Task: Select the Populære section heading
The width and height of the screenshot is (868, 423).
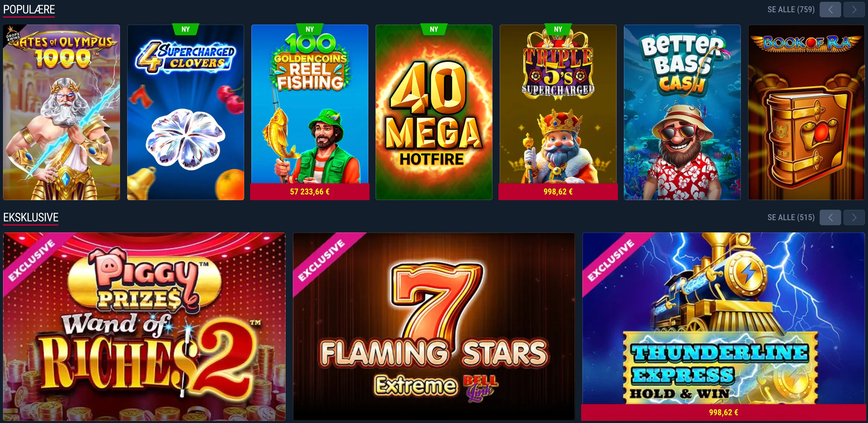Action: point(29,10)
